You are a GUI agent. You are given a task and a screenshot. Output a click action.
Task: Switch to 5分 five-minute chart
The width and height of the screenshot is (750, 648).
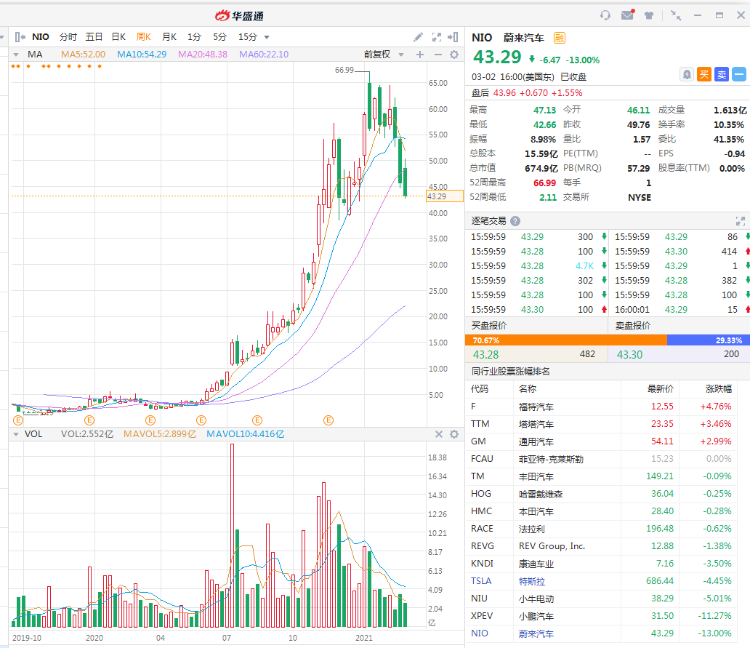pos(220,37)
